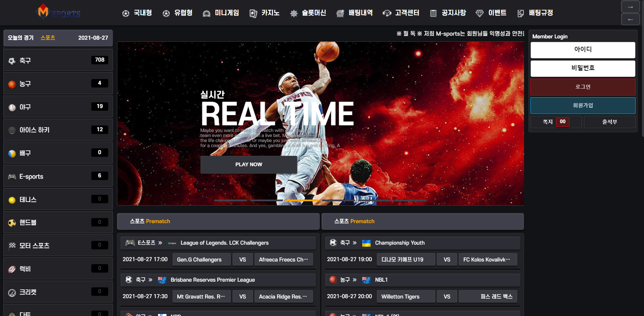644x316 pixels.
Task: Pick Afreeca Freecs team
Action: [283, 259]
